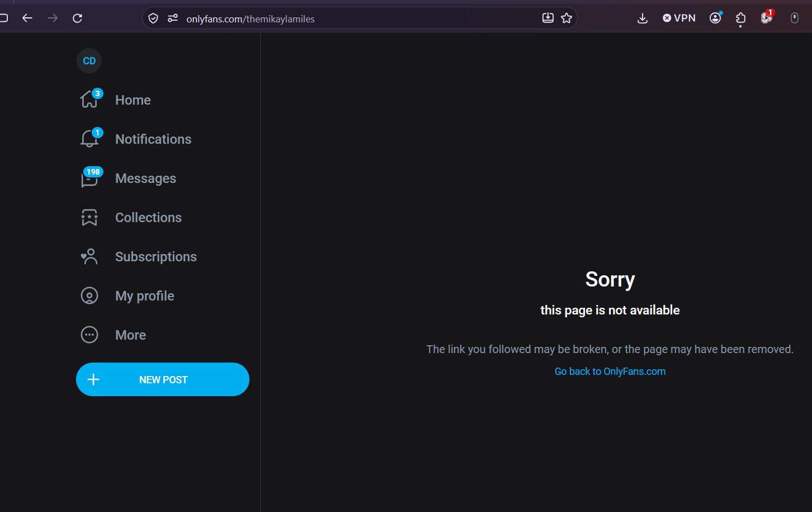Screen dimensions: 812x512
Task: Click the browser forward arrow
Action: [53, 18]
